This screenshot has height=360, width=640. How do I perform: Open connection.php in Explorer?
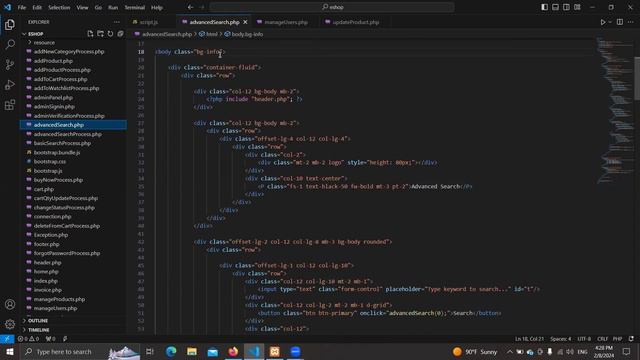coord(52,217)
